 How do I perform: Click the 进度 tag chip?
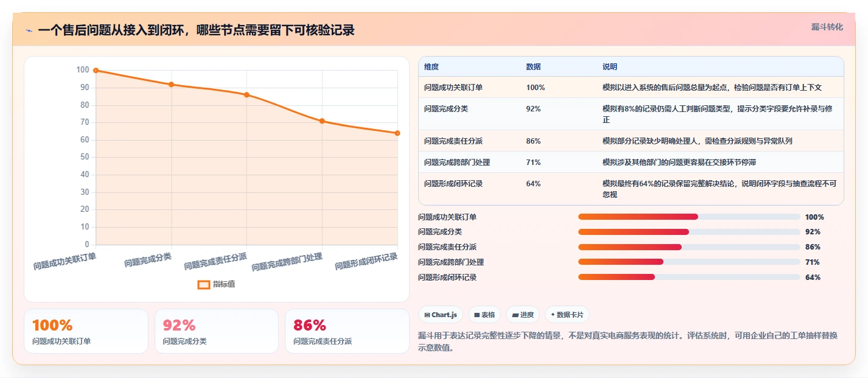point(523,315)
